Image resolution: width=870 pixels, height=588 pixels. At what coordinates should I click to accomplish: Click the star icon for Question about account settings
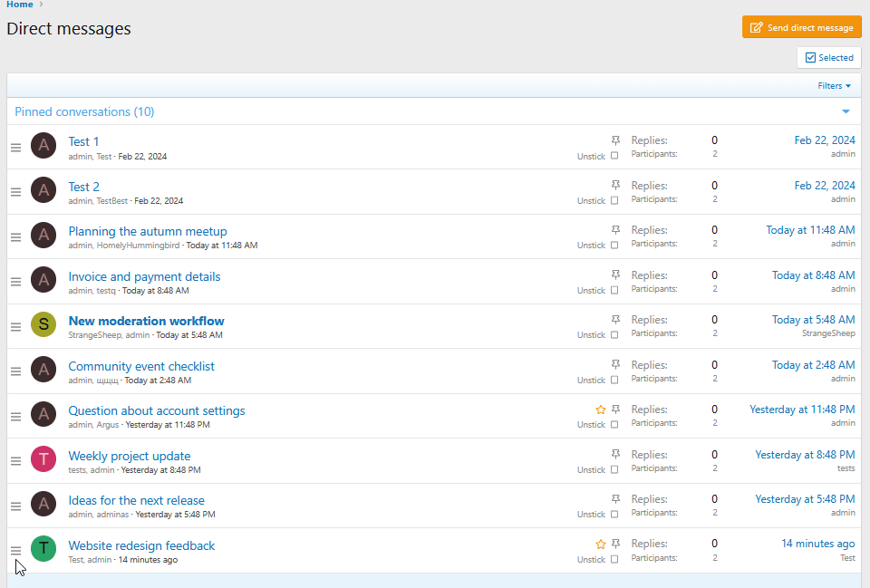(600, 410)
